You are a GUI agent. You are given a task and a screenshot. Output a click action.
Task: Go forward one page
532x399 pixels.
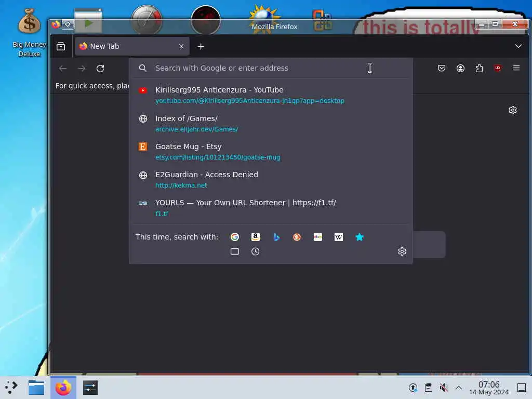click(x=82, y=69)
